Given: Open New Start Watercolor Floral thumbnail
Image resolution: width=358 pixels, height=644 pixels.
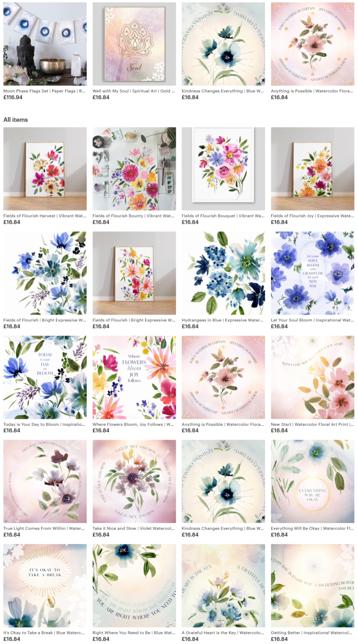Looking at the screenshot, I should 313,377.
